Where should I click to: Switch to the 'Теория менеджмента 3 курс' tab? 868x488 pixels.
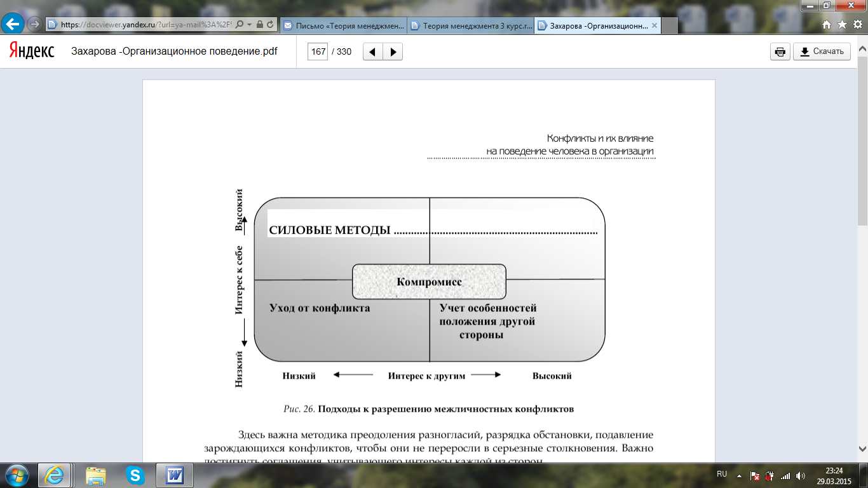point(471,25)
